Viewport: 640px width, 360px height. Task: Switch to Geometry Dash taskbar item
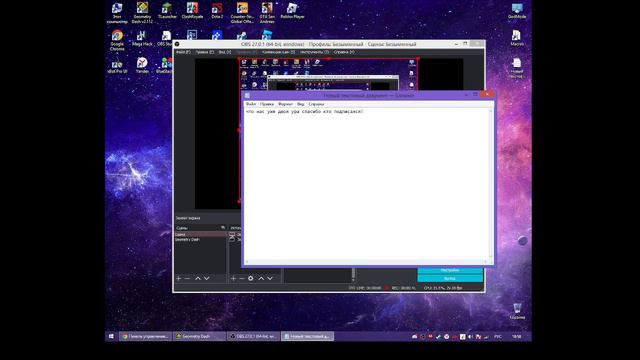pyautogui.click(x=199, y=336)
